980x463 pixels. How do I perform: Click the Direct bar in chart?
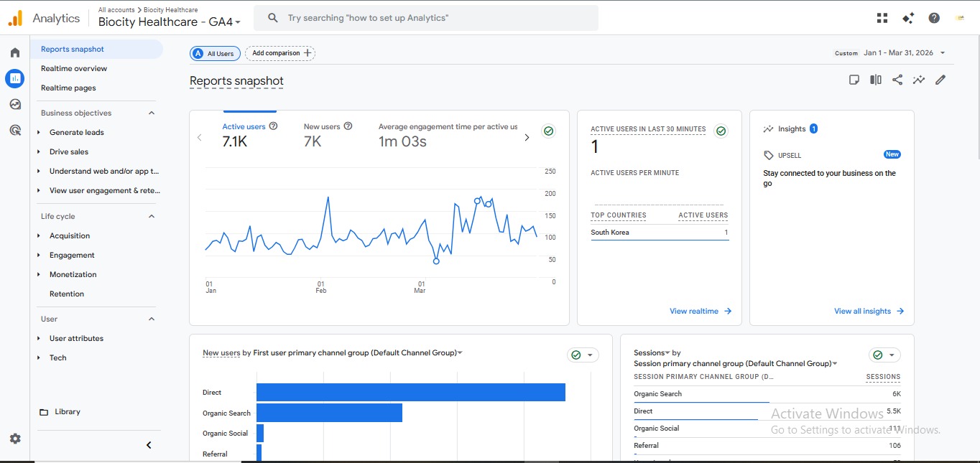[411, 392]
